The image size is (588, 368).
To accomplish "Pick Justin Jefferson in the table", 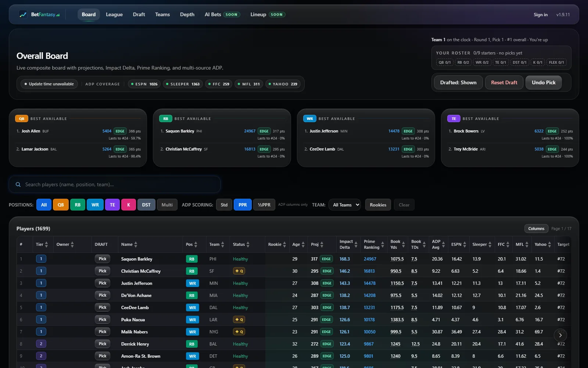I will coord(103,283).
